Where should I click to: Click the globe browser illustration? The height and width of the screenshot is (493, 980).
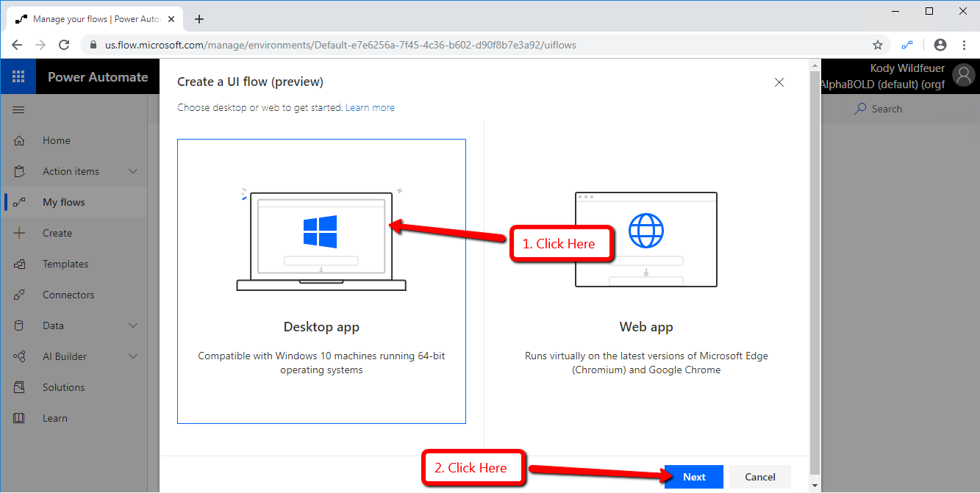pos(645,240)
